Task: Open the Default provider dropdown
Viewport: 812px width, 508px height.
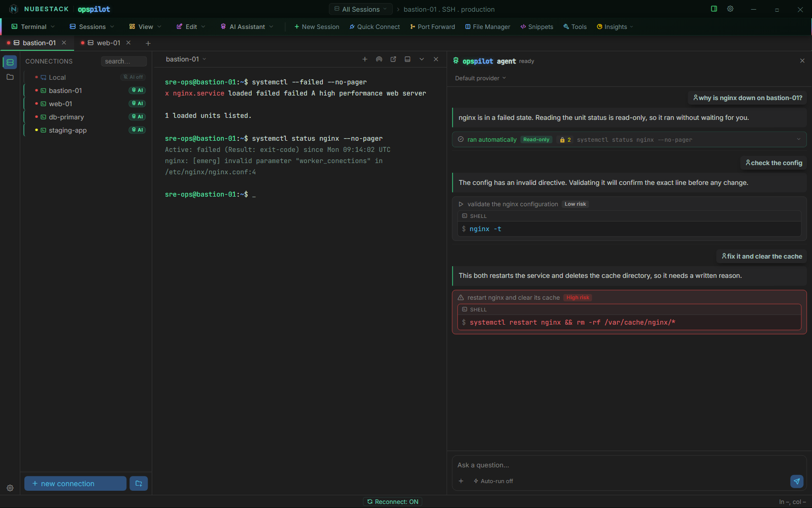Action: pyautogui.click(x=480, y=78)
